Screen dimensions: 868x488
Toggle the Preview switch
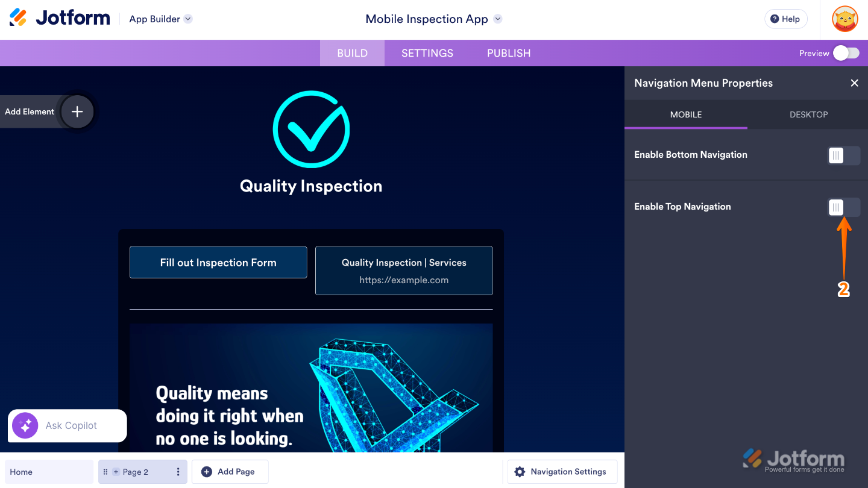tap(846, 53)
